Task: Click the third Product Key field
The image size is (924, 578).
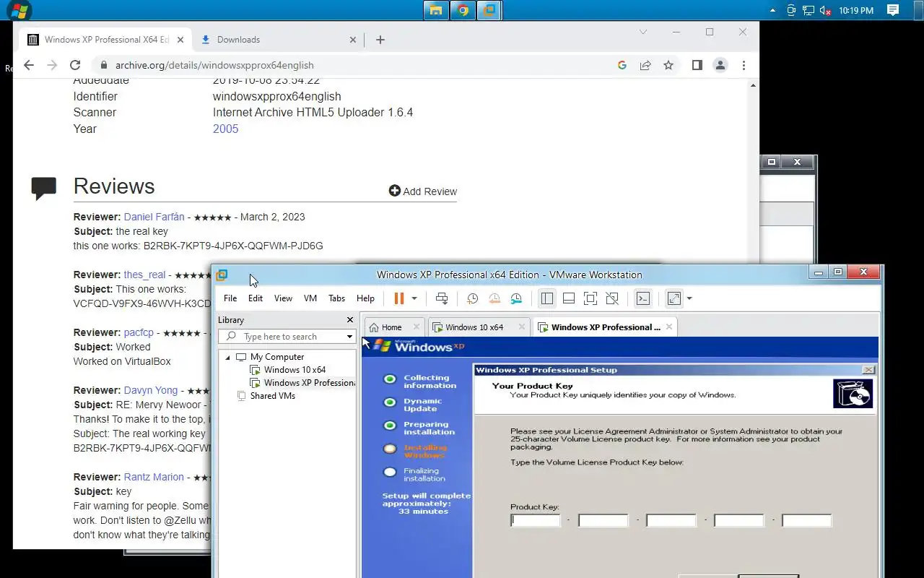Action: click(x=671, y=520)
